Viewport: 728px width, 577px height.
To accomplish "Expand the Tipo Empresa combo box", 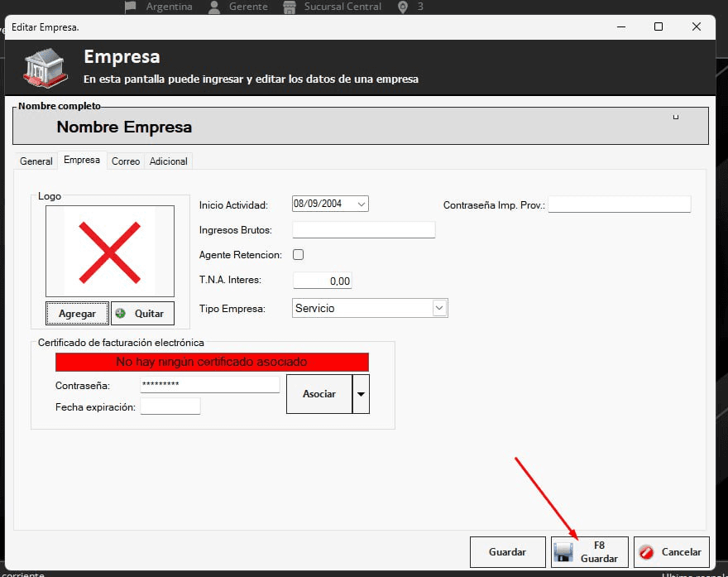I will click(x=439, y=308).
